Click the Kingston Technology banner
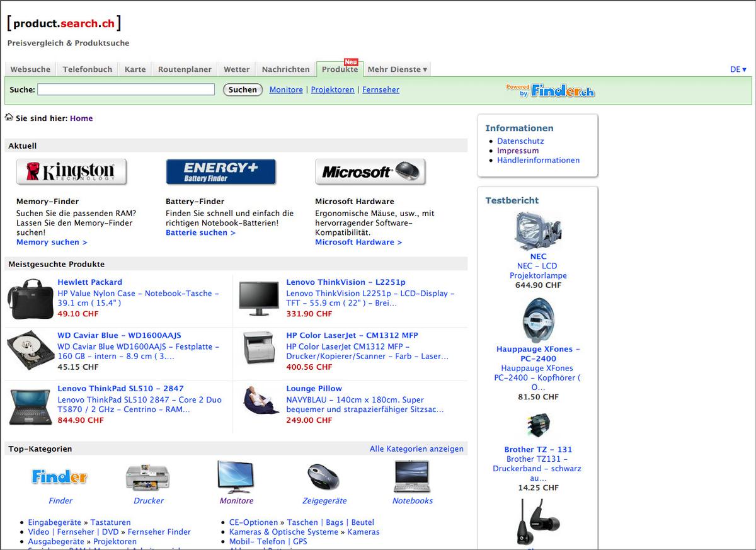Image resolution: width=756 pixels, height=550 pixels. coord(71,171)
